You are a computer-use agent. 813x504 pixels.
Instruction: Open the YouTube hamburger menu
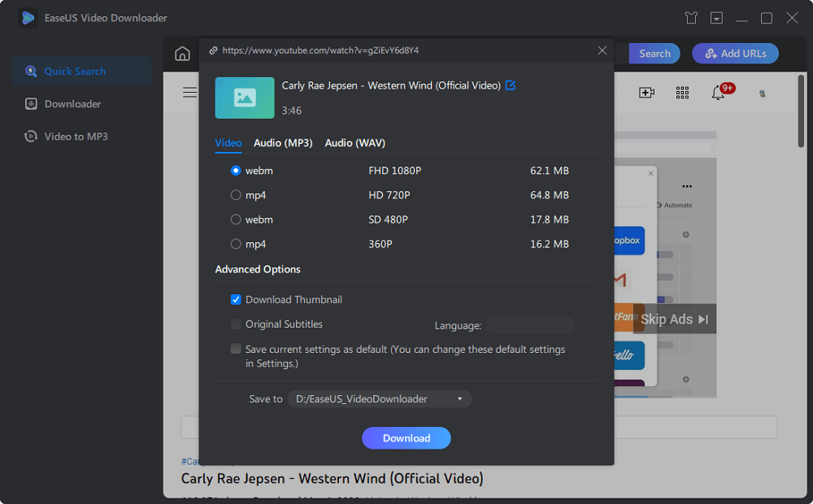189,93
